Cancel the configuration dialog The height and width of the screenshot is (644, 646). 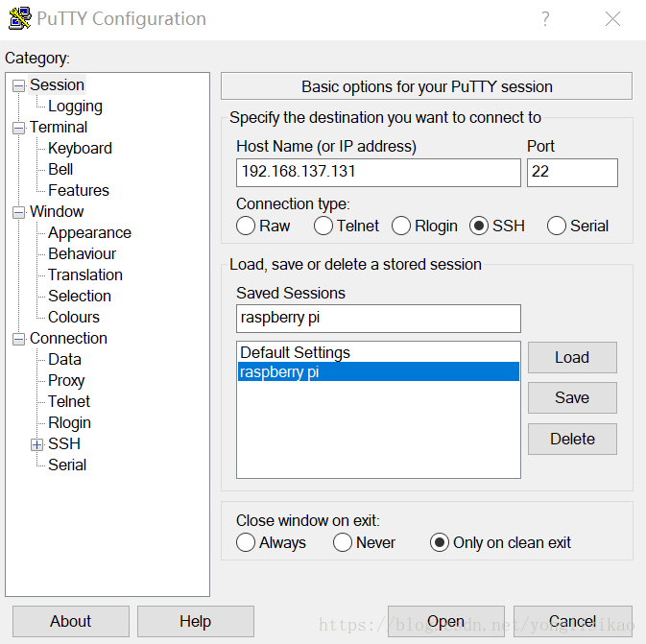point(573,621)
